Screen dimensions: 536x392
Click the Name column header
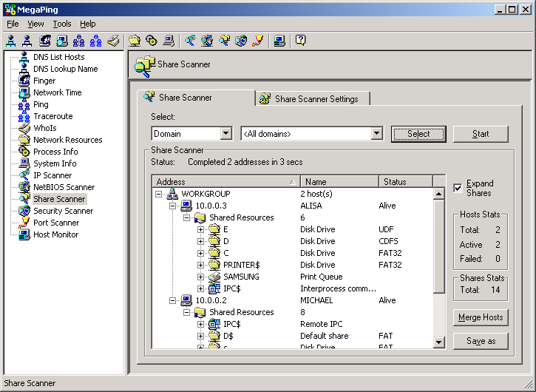click(x=340, y=182)
